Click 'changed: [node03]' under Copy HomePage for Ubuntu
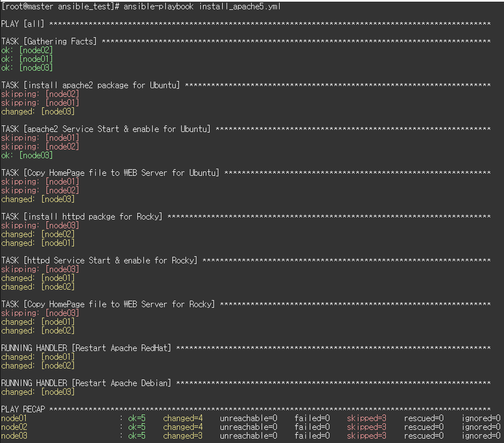Viewport: 504px width, 443px height. click(38, 199)
